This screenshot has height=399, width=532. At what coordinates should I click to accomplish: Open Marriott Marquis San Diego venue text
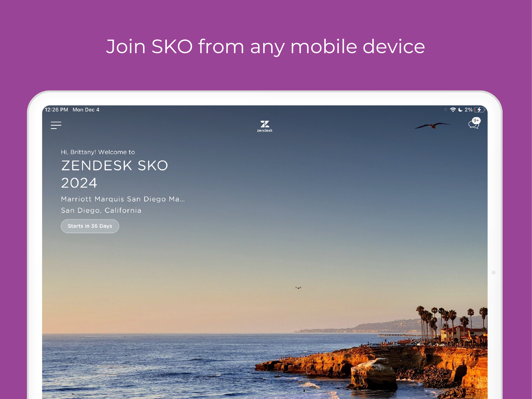123,199
